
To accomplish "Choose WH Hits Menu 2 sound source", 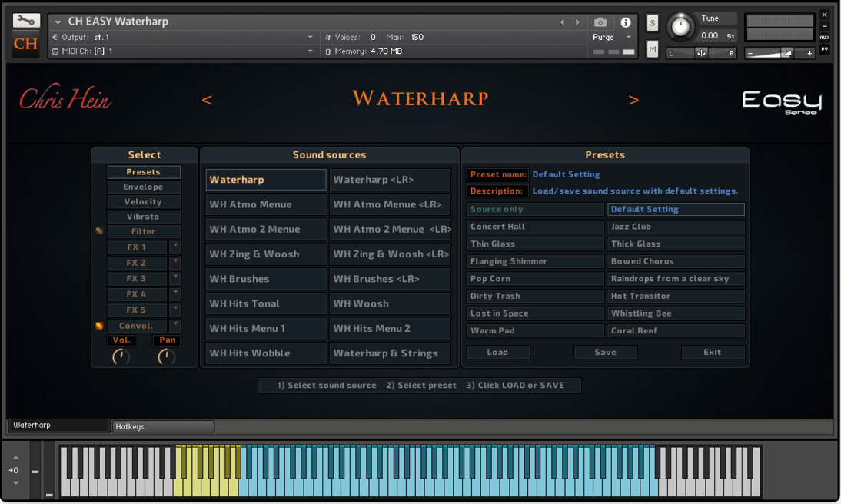I will 390,329.
